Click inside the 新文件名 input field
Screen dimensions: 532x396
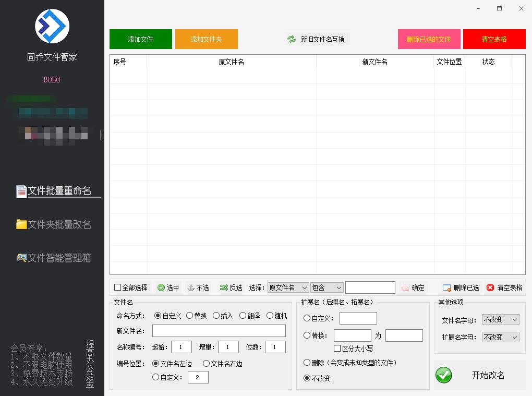click(x=219, y=330)
